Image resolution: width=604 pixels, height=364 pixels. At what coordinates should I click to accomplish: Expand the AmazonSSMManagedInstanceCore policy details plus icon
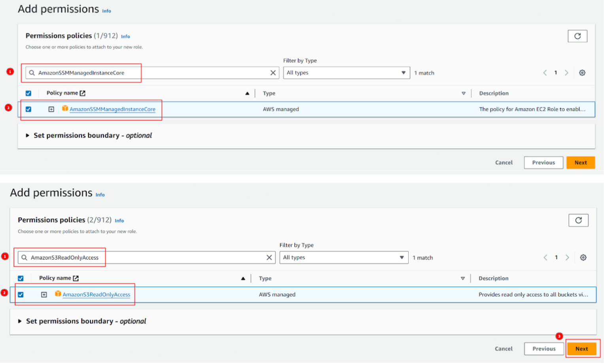pyautogui.click(x=51, y=109)
